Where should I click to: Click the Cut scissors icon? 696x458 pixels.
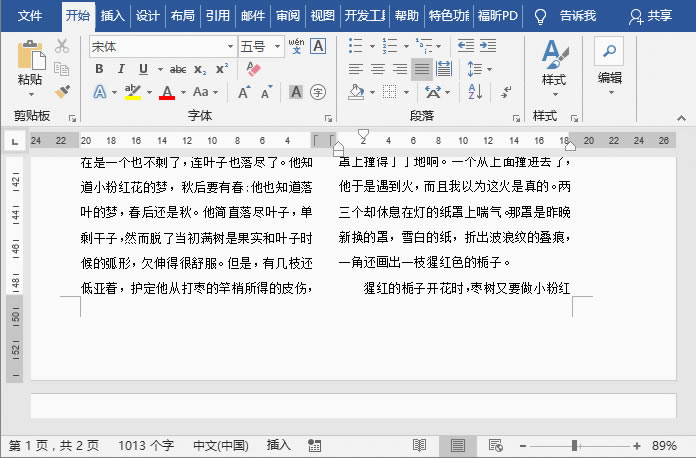pos(62,45)
